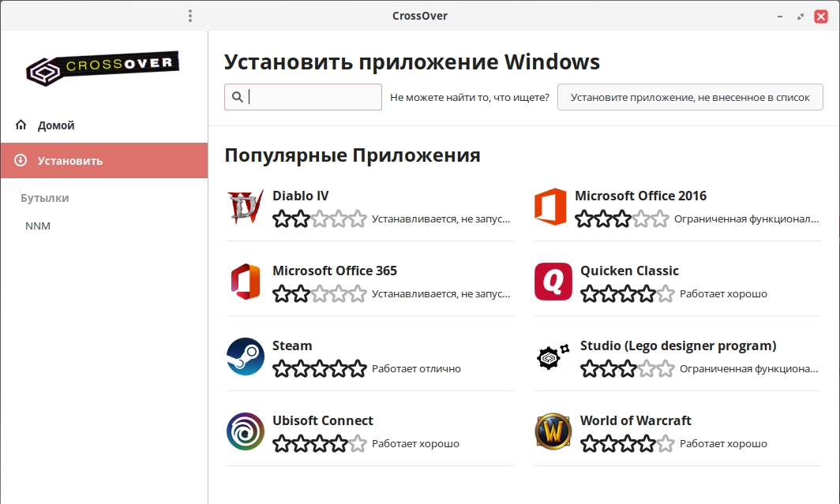840x504 pixels.
Task: Open the NNM bottle
Action: pyautogui.click(x=38, y=226)
